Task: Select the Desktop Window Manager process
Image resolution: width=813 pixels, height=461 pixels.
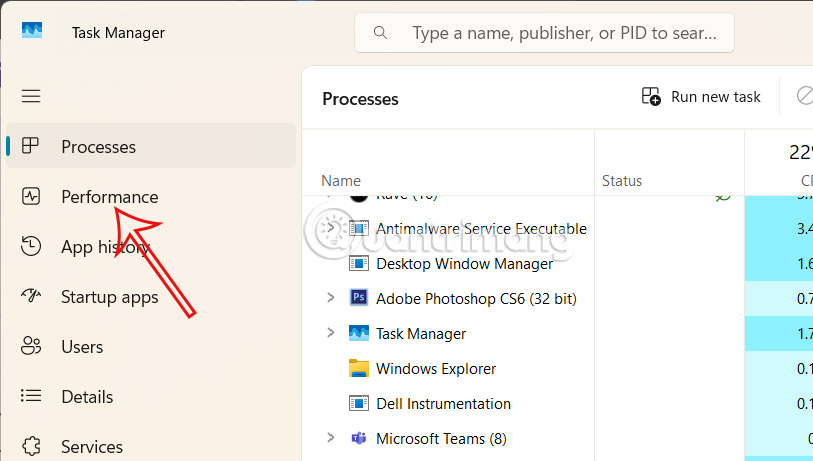Action: click(464, 264)
